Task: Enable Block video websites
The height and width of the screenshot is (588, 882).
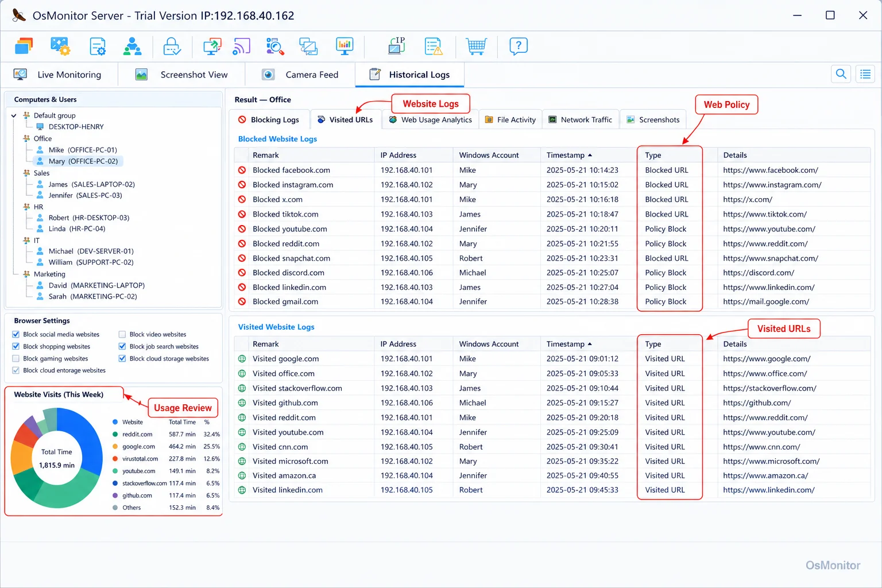Action: [x=122, y=334]
